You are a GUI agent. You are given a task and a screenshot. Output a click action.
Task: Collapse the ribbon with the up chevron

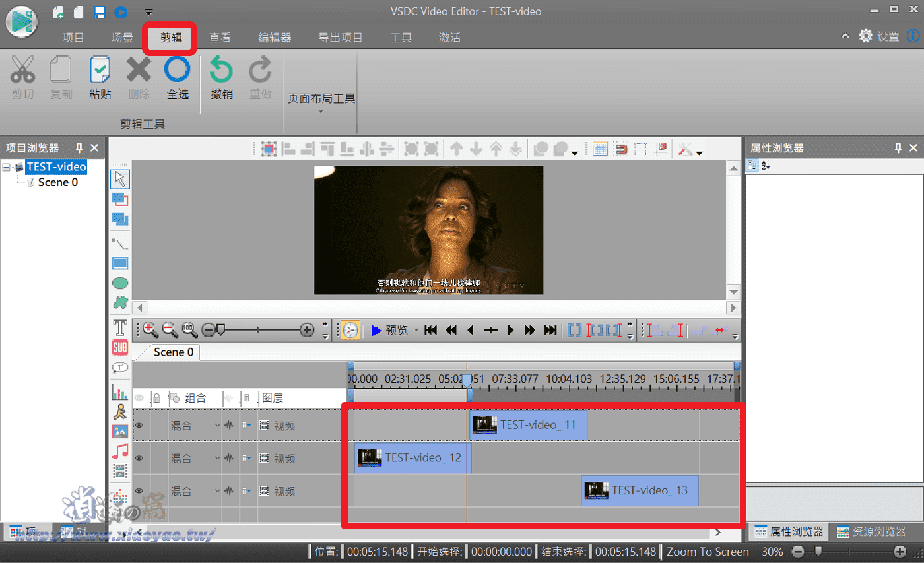coord(845,36)
